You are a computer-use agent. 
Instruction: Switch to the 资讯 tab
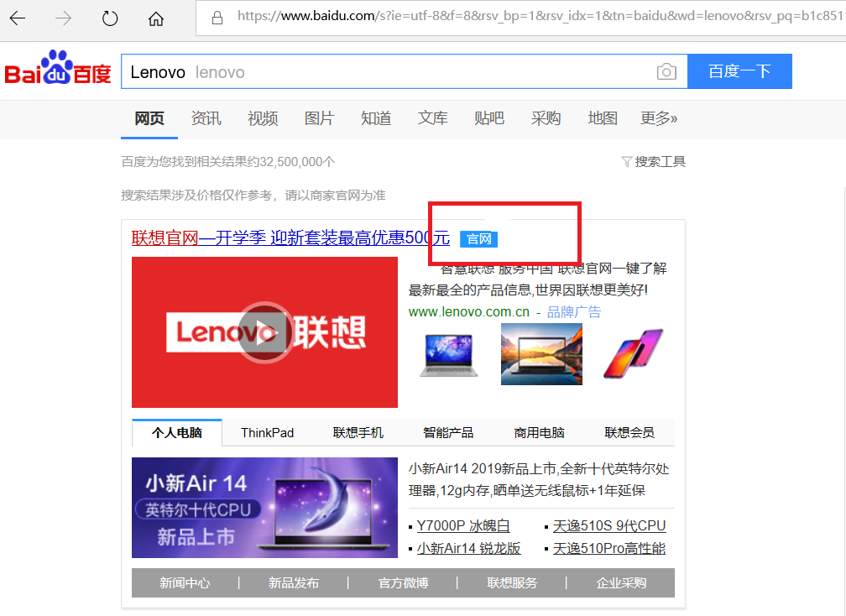click(206, 118)
